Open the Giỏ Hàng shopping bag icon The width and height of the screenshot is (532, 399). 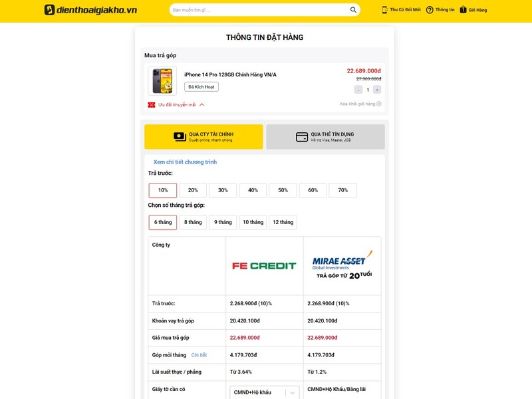463,9
